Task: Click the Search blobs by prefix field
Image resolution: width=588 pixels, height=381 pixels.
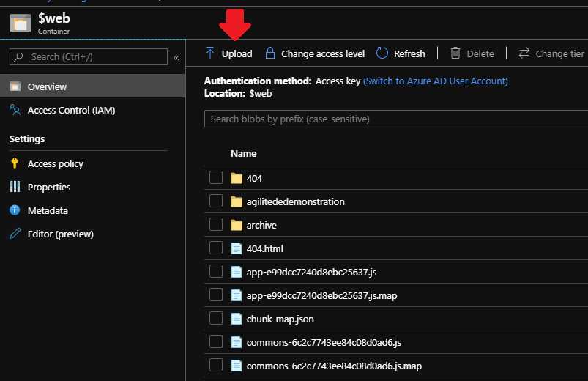Action: [395, 119]
